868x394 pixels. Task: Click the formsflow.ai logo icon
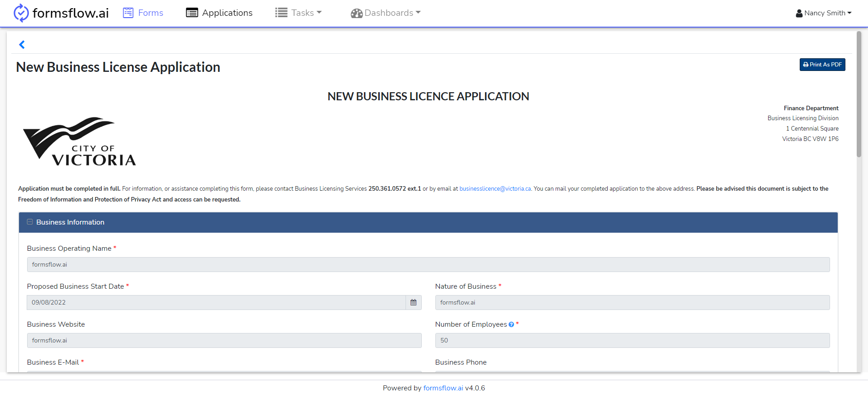point(21,13)
